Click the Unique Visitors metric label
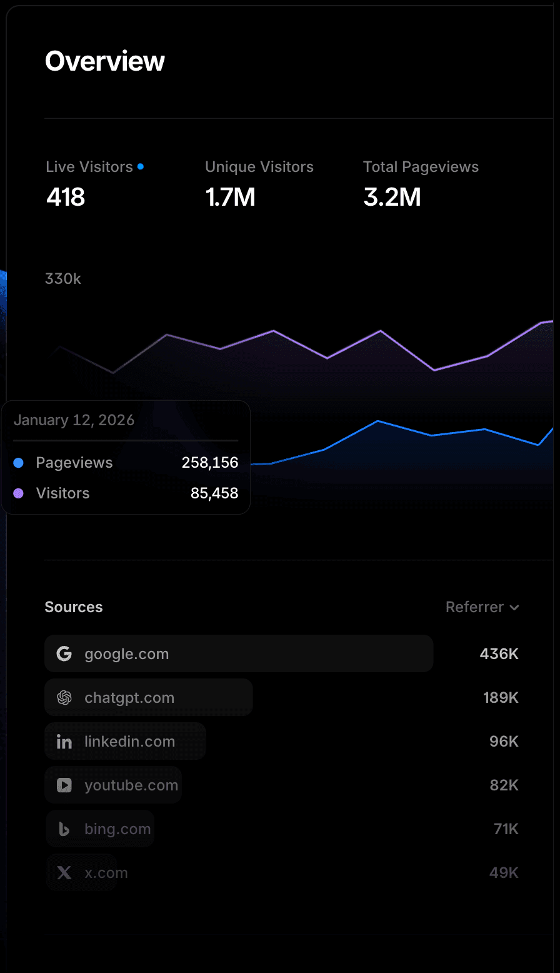 (259, 167)
